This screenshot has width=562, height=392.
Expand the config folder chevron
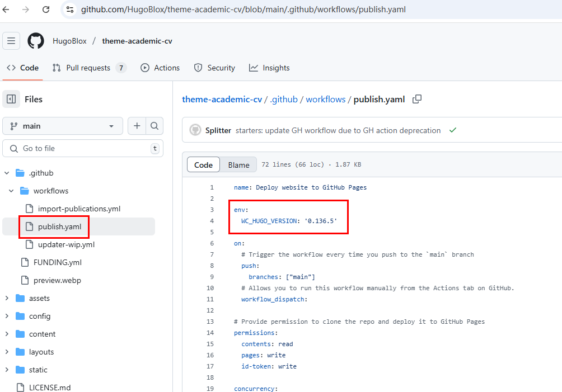(x=7, y=316)
